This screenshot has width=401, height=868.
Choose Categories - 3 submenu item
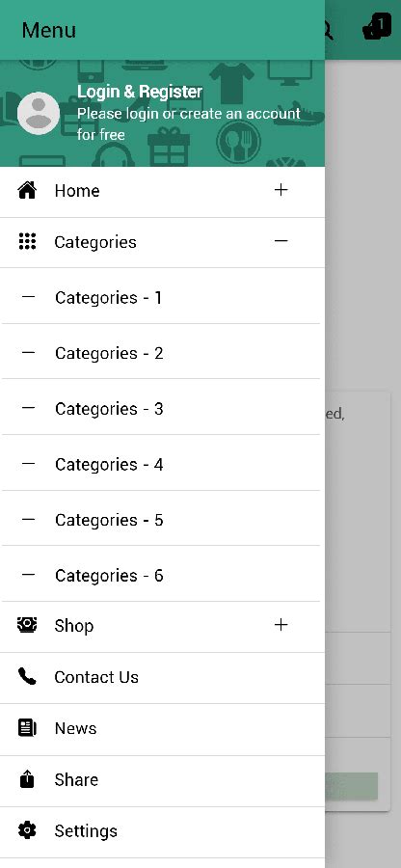click(x=160, y=408)
